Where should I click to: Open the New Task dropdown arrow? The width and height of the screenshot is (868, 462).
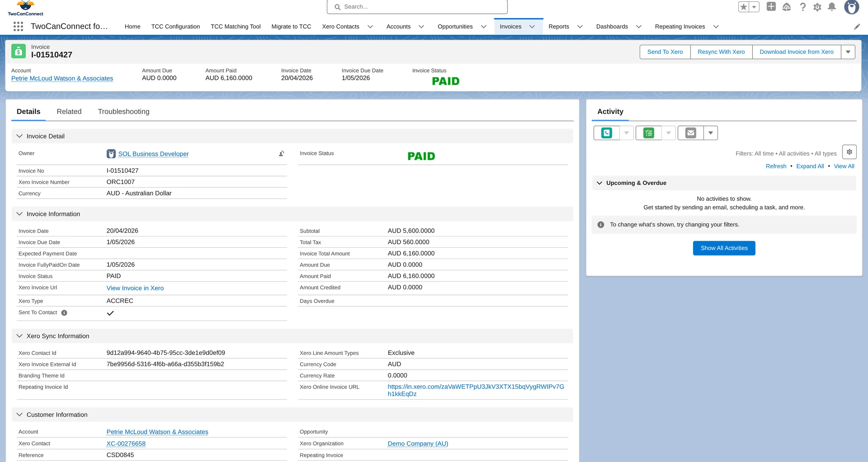tap(668, 133)
